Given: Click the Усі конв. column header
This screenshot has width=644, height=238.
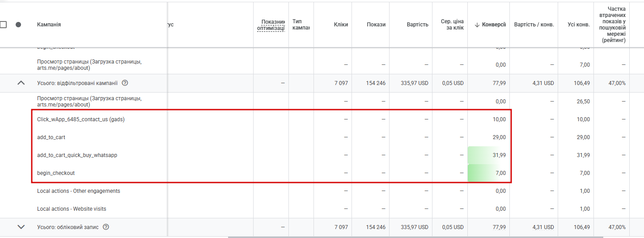Looking at the screenshot, I should tap(579, 25).
